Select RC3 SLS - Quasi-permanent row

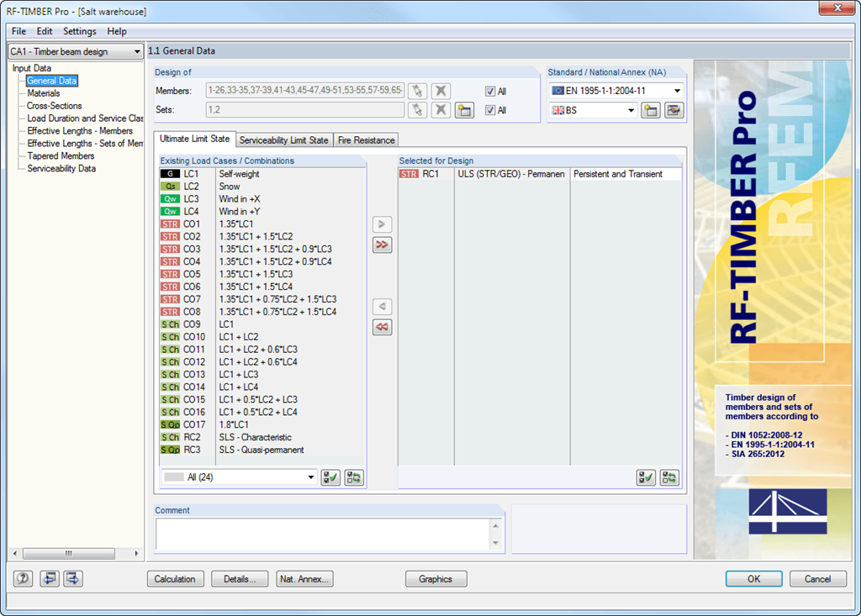(x=262, y=450)
